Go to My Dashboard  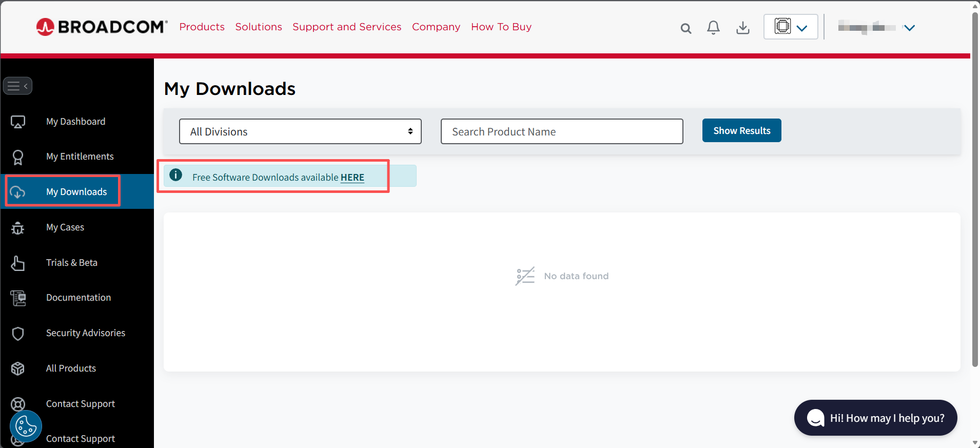(x=75, y=122)
